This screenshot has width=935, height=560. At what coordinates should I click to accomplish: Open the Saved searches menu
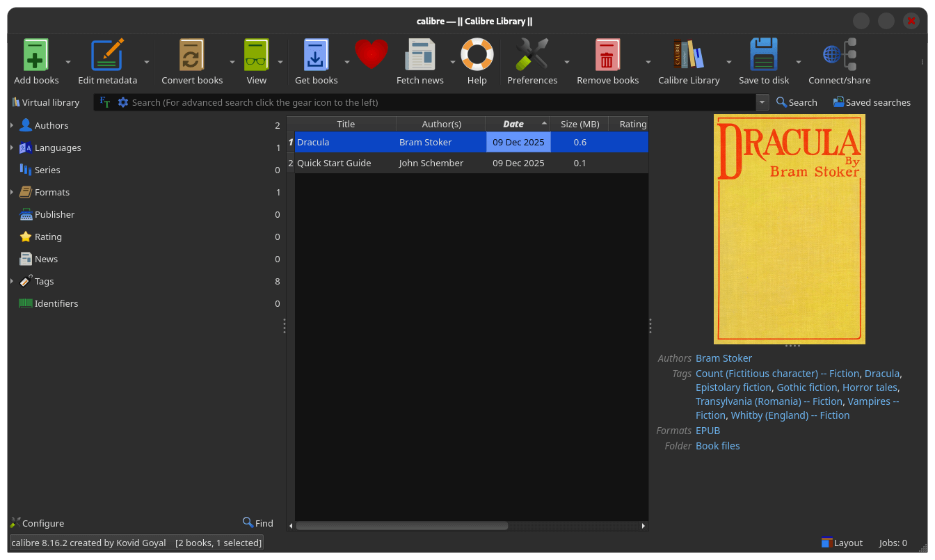872,102
